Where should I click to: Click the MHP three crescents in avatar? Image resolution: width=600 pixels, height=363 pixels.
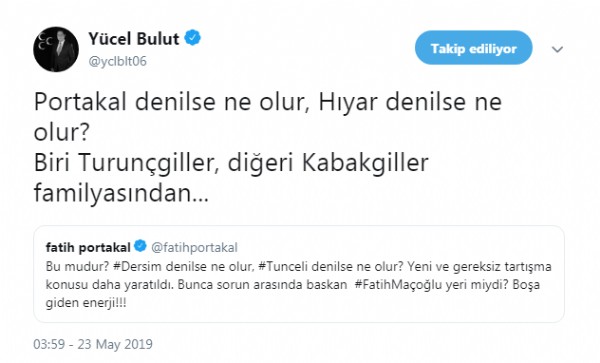(x=46, y=42)
